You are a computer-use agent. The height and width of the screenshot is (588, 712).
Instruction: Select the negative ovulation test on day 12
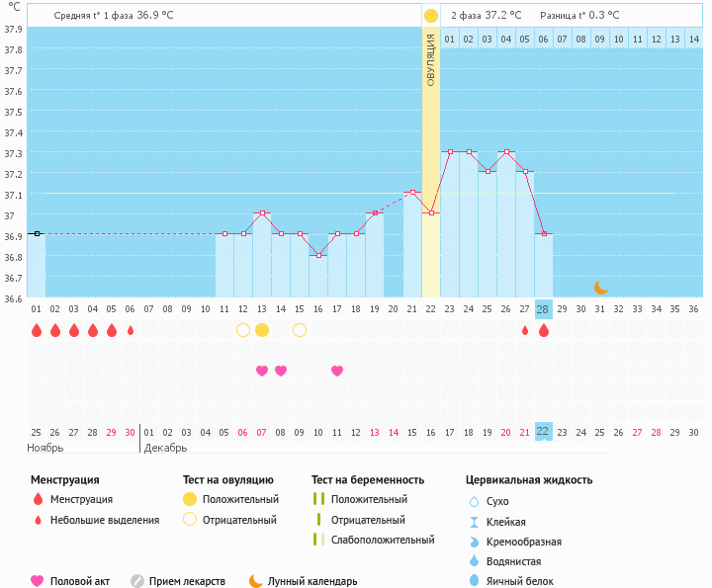coord(242,330)
